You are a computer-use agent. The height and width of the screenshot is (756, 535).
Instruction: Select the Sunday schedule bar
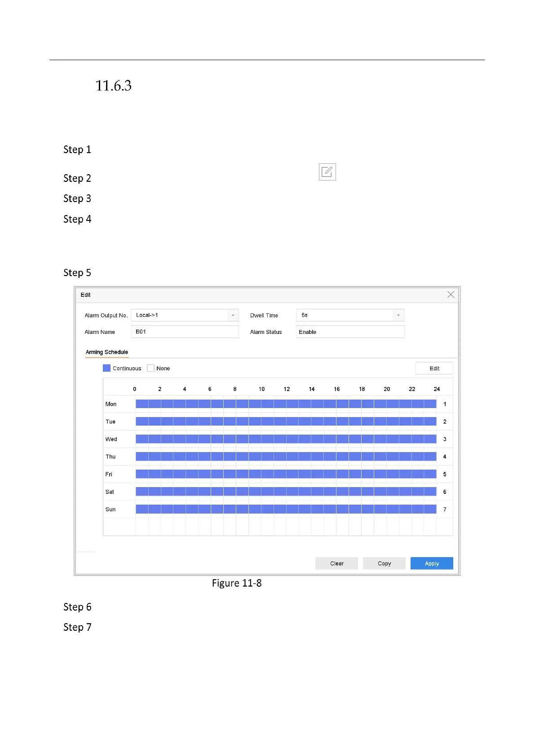coord(286,509)
